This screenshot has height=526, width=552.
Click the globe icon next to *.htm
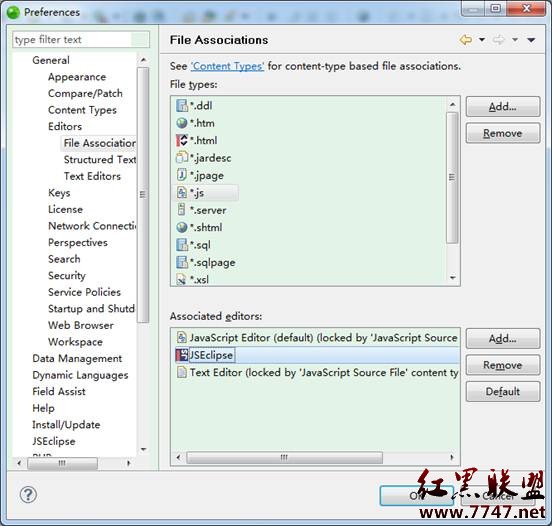(x=182, y=123)
